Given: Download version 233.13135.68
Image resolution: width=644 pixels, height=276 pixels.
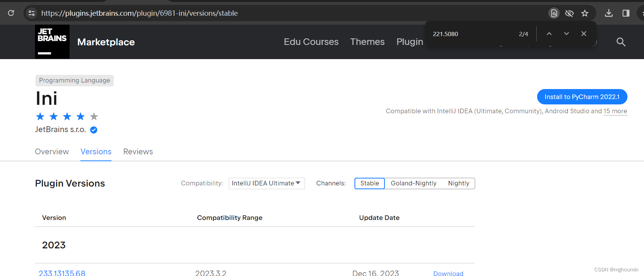Looking at the screenshot, I should point(448,273).
